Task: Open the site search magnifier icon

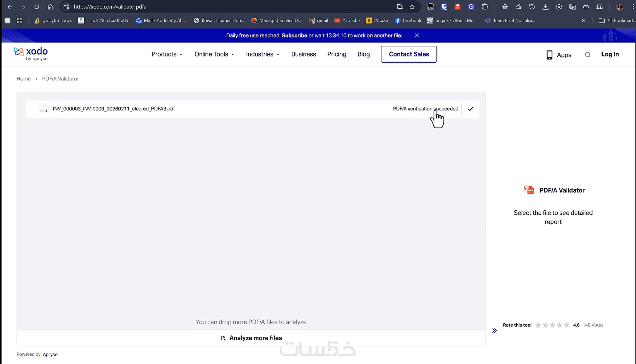Action: 588,55
